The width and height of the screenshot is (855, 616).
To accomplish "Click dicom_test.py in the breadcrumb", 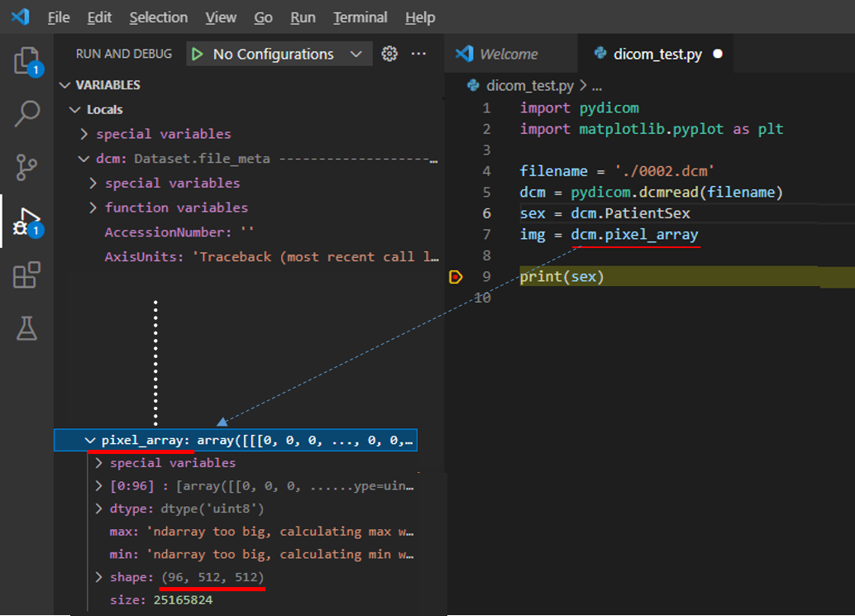I will (x=529, y=86).
